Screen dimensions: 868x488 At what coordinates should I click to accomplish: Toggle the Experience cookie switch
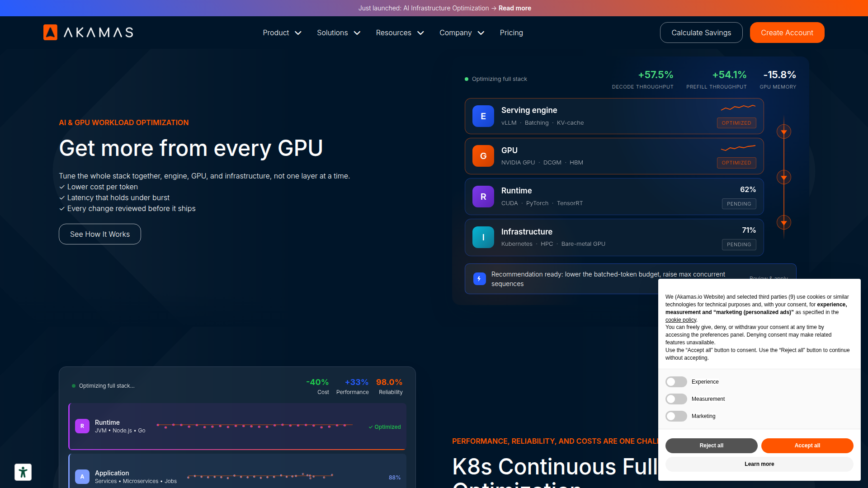pyautogui.click(x=676, y=382)
